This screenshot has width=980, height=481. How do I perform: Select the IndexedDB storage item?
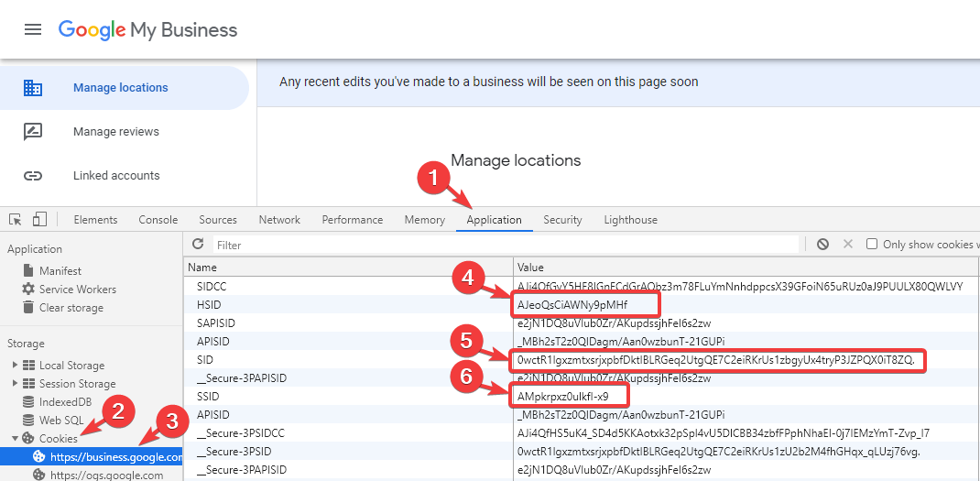[x=67, y=401]
